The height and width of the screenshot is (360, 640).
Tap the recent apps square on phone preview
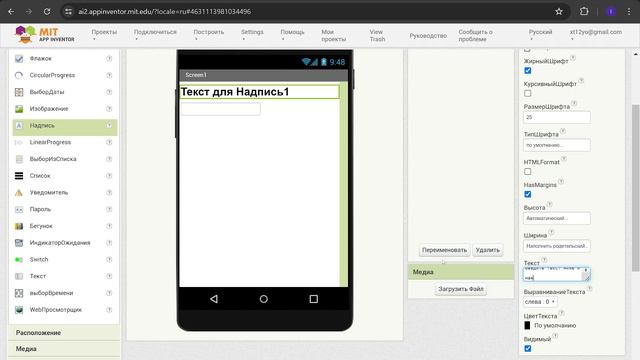pyautogui.click(x=313, y=299)
